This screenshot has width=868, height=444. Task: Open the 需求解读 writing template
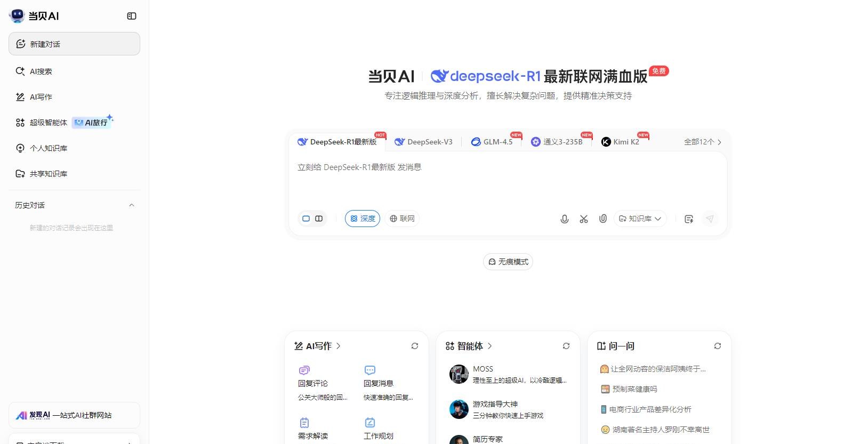point(313,429)
